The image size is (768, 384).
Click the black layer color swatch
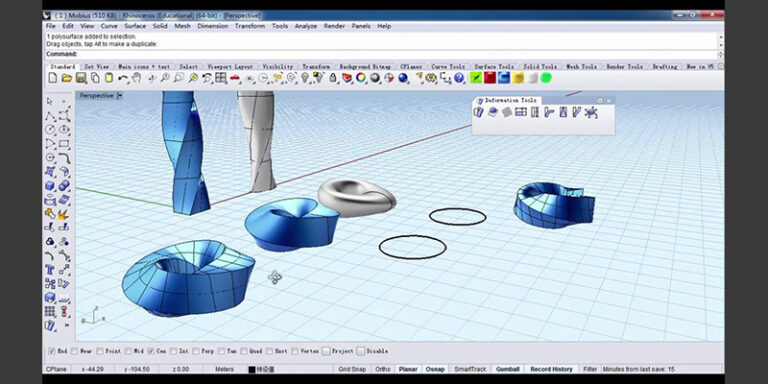coord(252,370)
